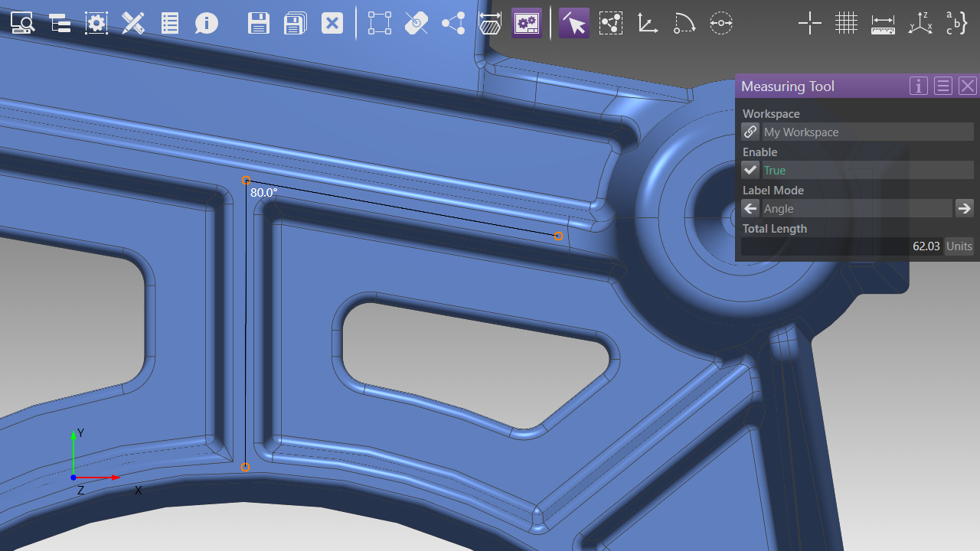
Task: Click the XYZ axes orientation icon
Action: coord(920,23)
